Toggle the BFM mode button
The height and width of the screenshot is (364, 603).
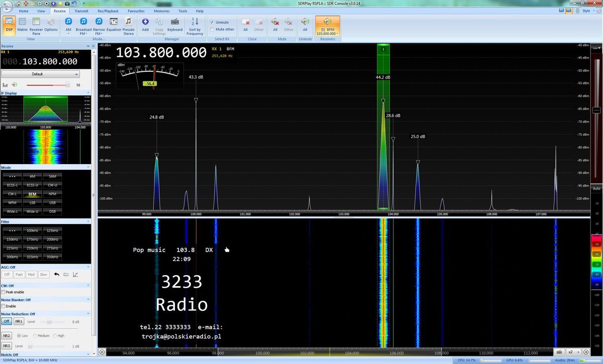(32, 194)
